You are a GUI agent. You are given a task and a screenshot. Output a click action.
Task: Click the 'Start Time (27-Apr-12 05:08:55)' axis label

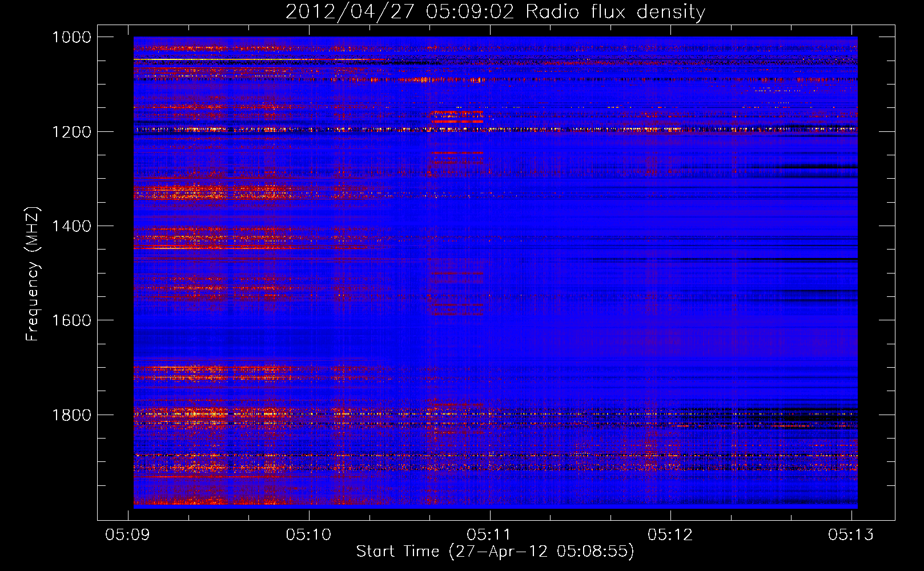[x=495, y=551]
